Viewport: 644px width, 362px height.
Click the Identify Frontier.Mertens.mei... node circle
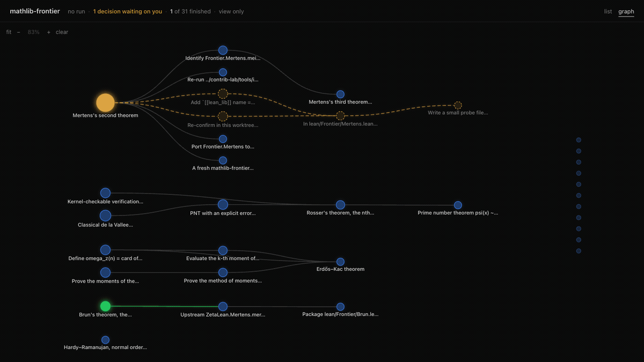[x=223, y=50]
